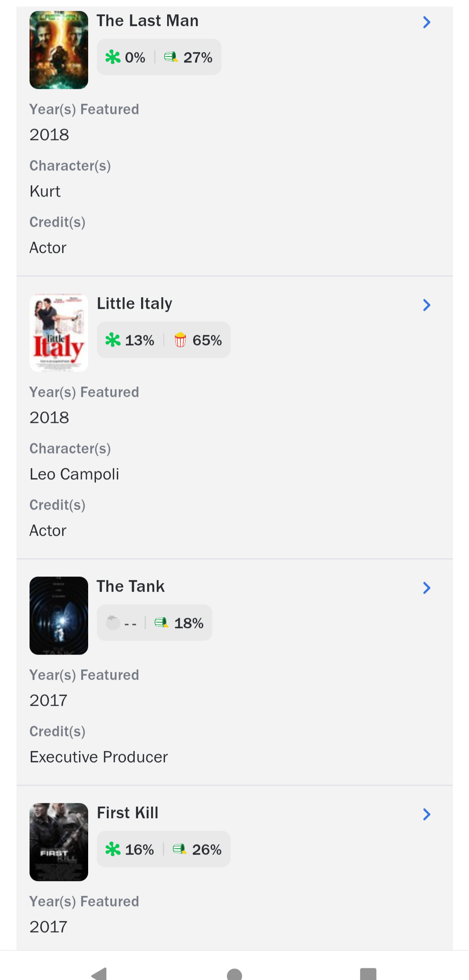
Task: Tap the spilled popcorn icon showing 18%
Action: 162,623
